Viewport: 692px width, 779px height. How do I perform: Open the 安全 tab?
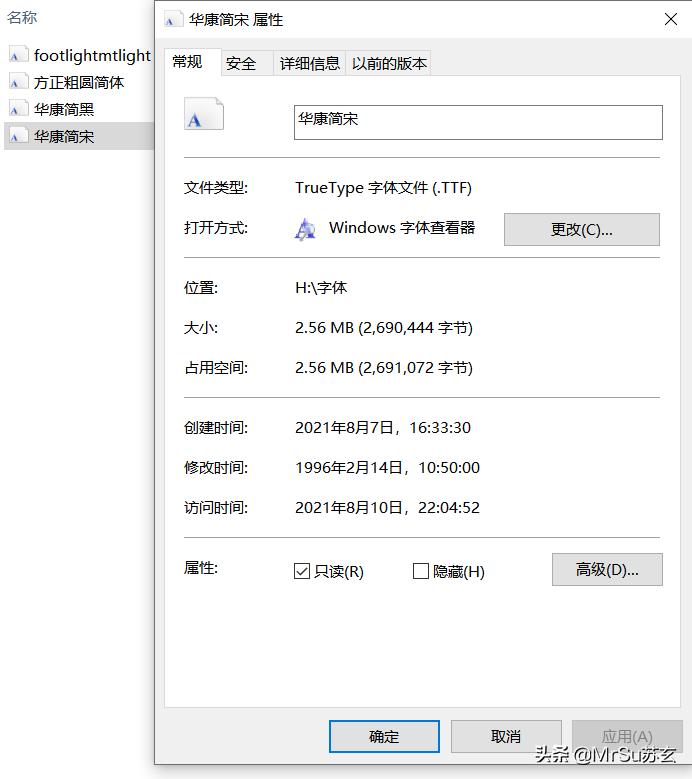point(247,63)
